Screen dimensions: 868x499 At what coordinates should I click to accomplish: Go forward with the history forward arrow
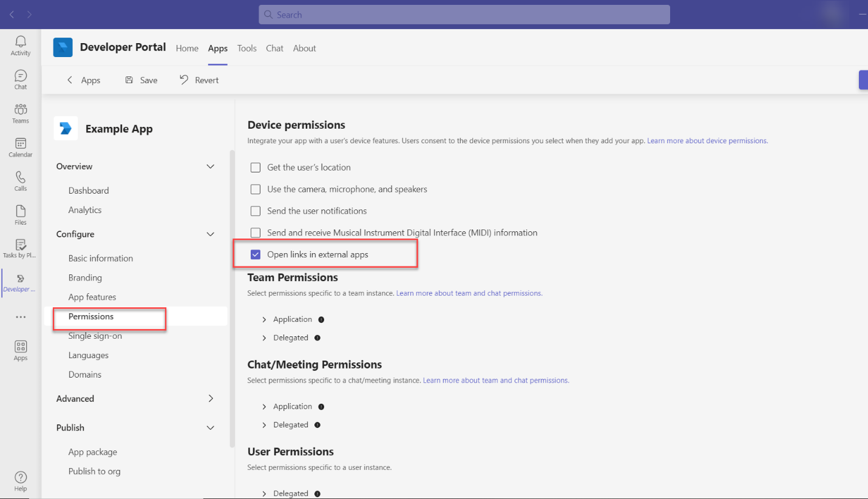tap(30, 15)
